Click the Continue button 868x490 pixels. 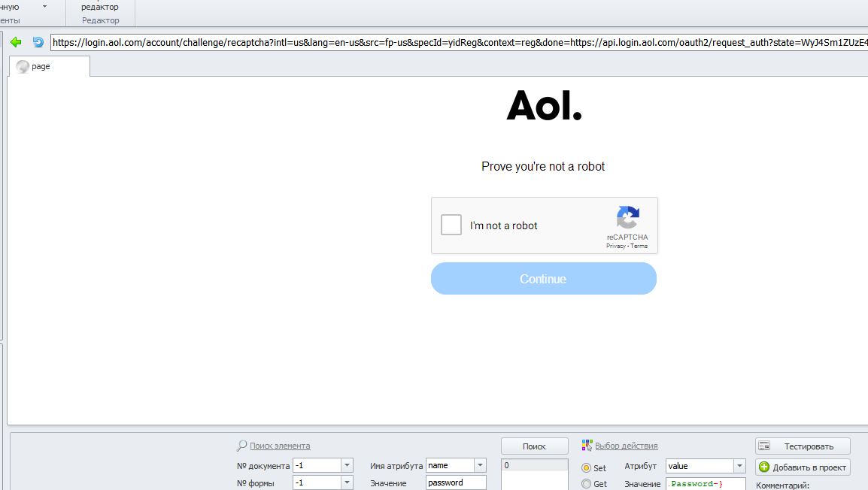[544, 279]
